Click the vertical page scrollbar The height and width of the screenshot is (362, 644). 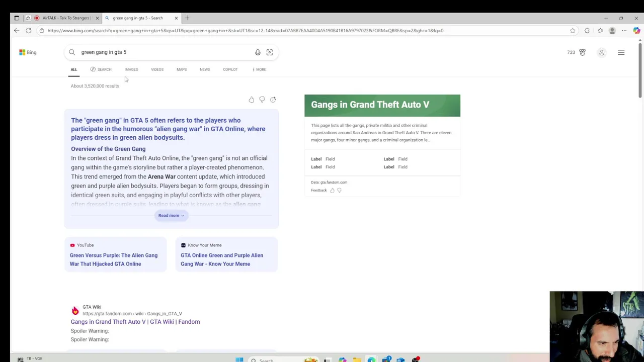640,70
